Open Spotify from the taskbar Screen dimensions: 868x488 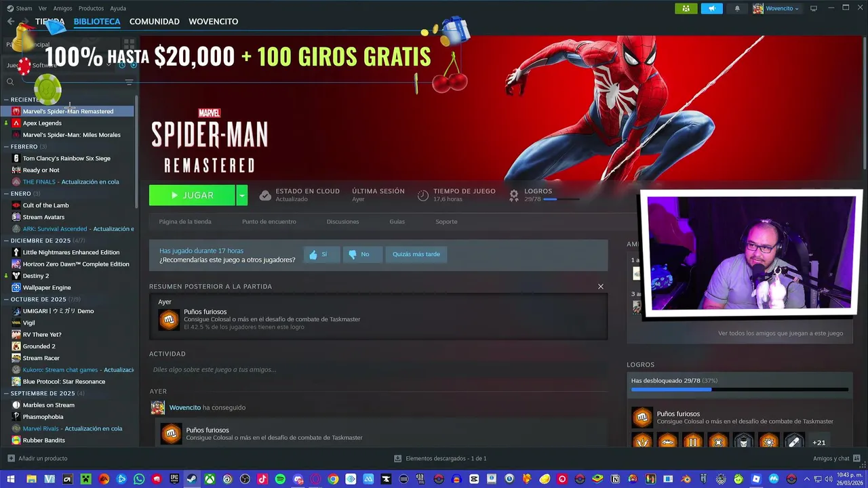280,479
